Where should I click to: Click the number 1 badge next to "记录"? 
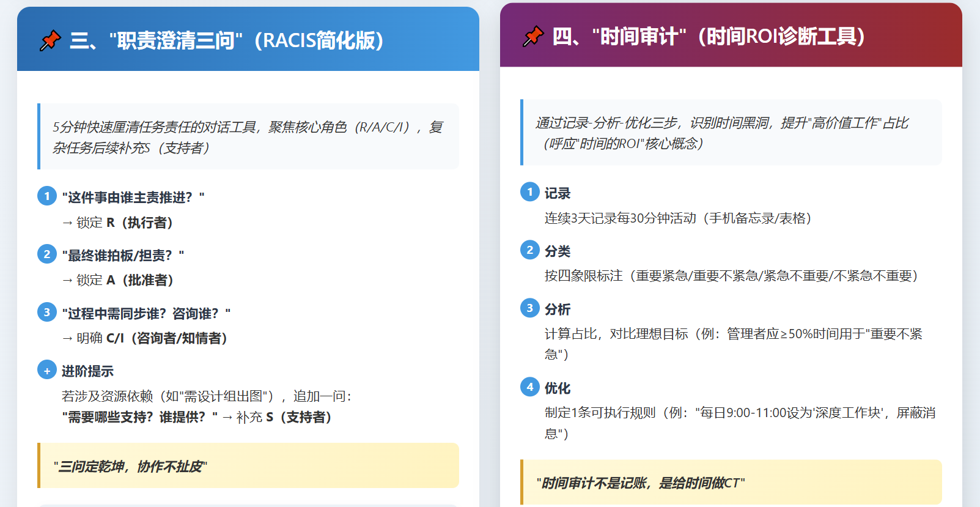pyautogui.click(x=530, y=192)
